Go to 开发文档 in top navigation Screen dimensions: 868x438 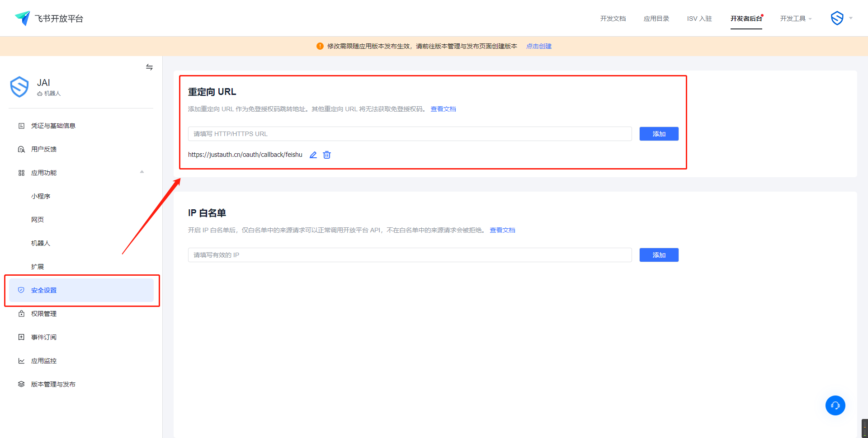(x=613, y=19)
